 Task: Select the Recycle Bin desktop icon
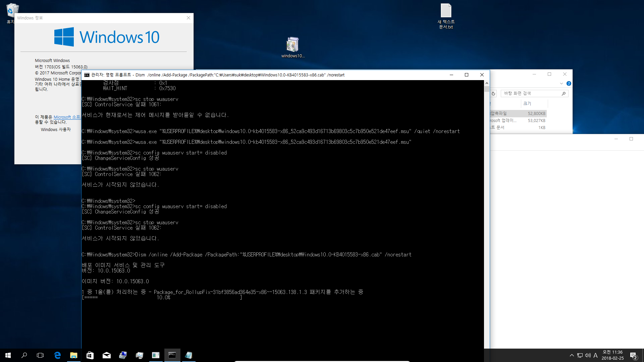point(12,13)
